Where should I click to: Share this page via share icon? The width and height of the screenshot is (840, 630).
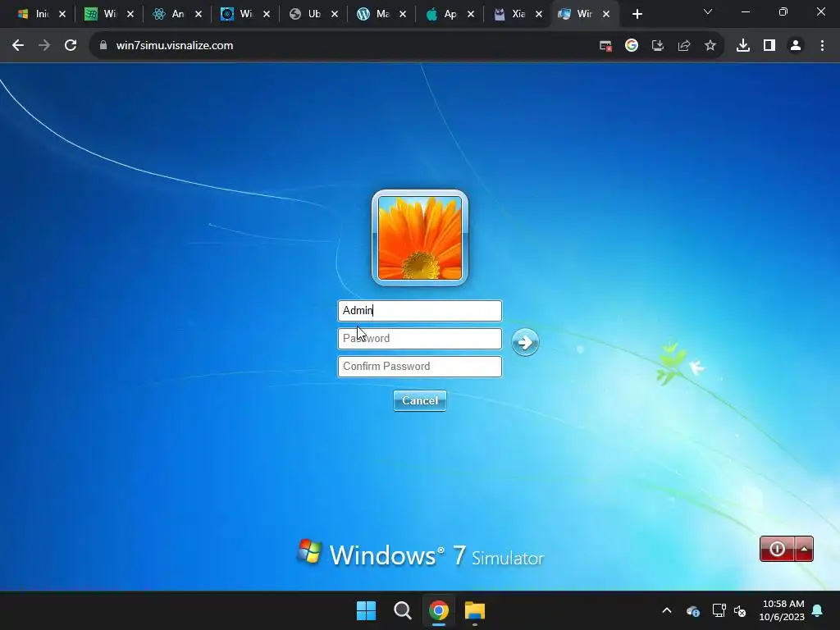tap(684, 46)
